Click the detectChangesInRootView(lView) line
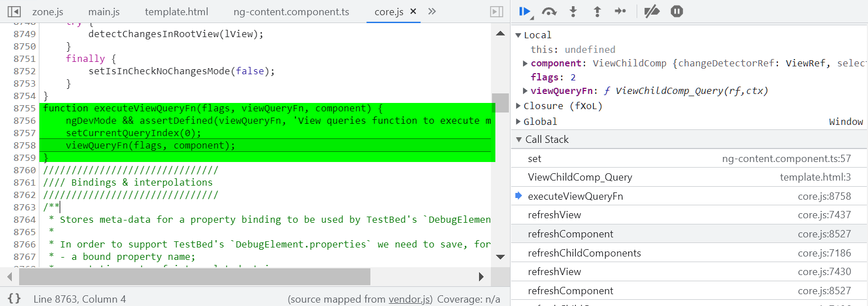868x306 pixels. click(176, 34)
